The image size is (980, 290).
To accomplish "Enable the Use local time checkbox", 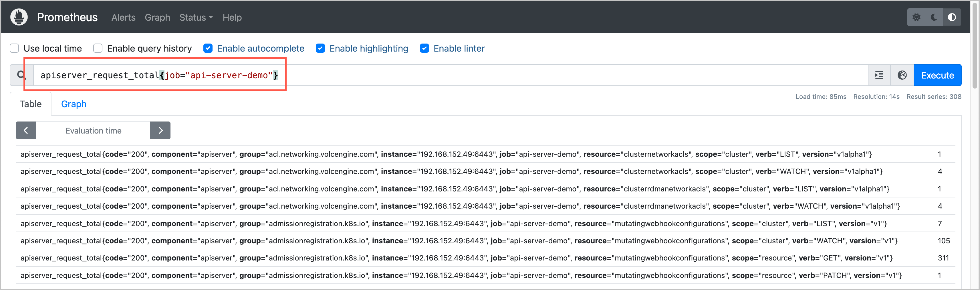I will coord(15,48).
